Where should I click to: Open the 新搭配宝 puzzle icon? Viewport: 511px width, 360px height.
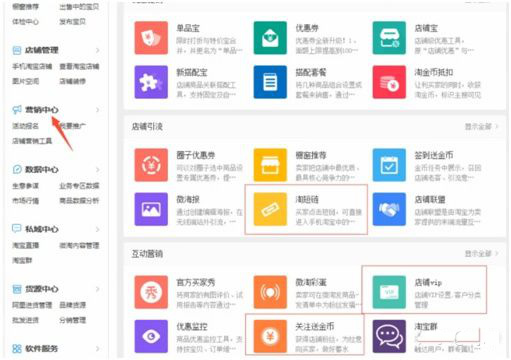[x=151, y=82]
